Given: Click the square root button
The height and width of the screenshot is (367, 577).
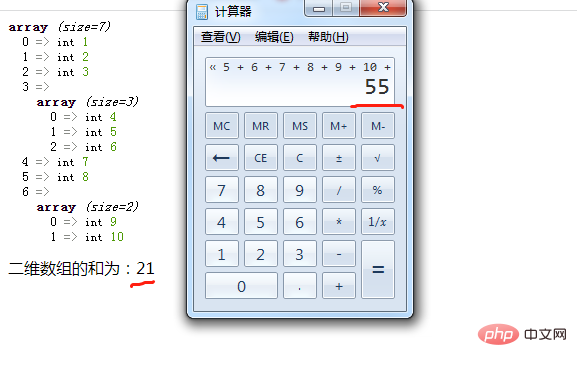Looking at the screenshot, I should [378, 158].
